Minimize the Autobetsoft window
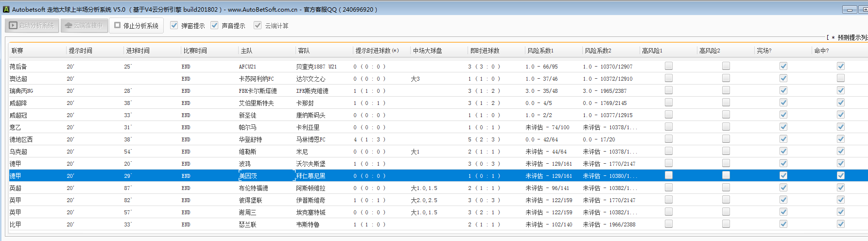The width and height of the screenshot is (868, 241). 850,9
